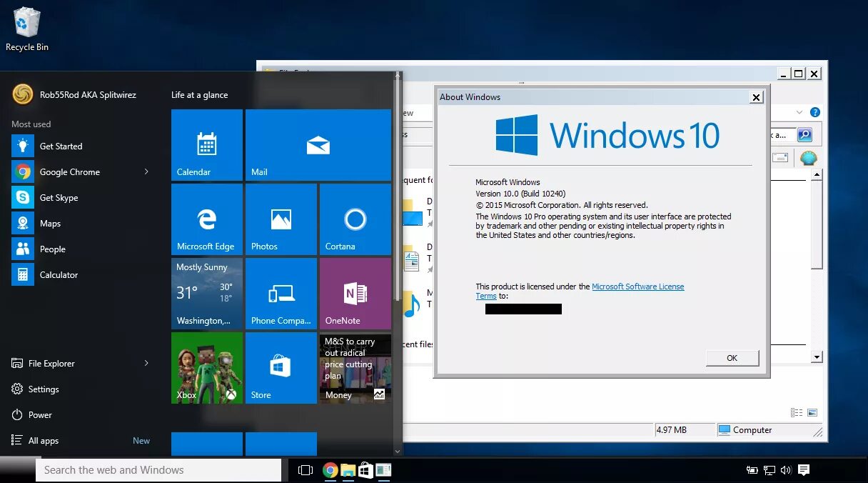Open the Store tile
868x483 pixels.
click(x=281, y=368)
